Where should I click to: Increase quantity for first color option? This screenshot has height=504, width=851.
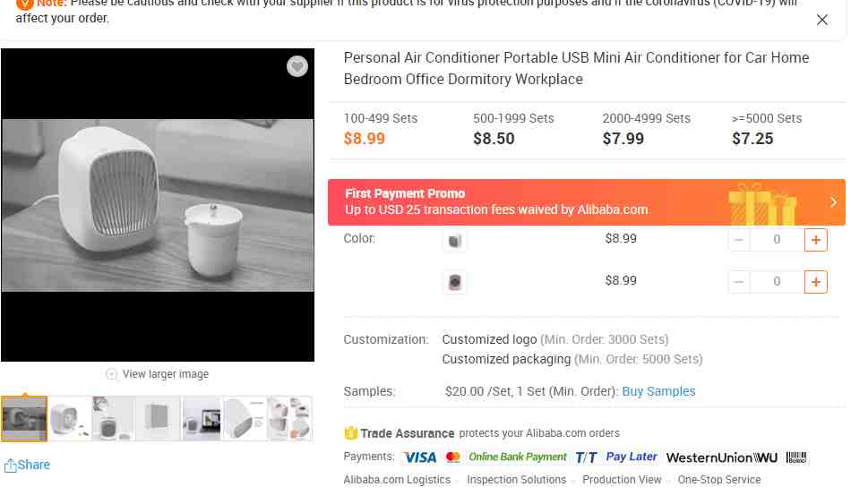pos(815,240)
